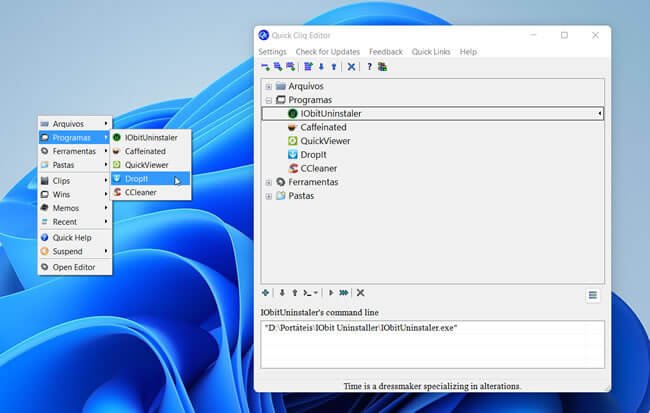Screen dimensions: 650x413
Task: Click the add new shortcut toolbar icon
Action: [x=291, y=67]
